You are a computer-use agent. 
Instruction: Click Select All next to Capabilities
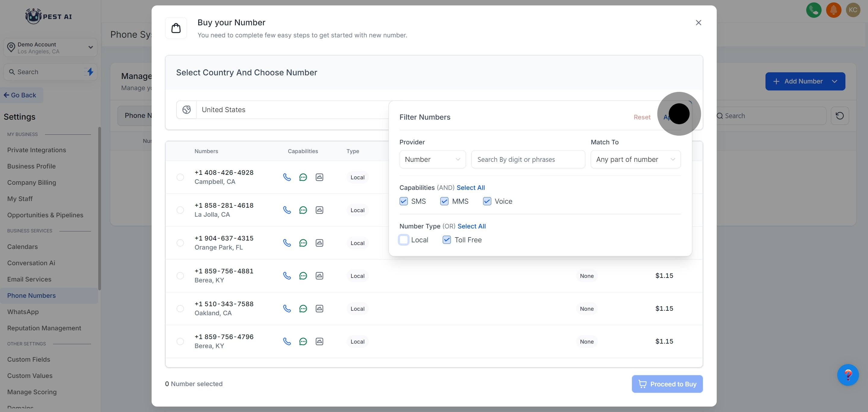(470, 188)
